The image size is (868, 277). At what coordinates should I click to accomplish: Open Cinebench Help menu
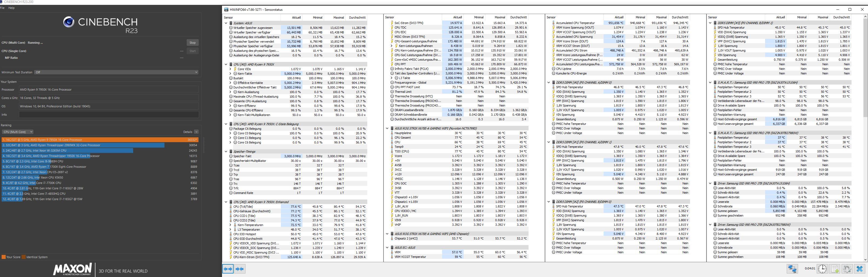pyautogui.click(x=11, y=8)
